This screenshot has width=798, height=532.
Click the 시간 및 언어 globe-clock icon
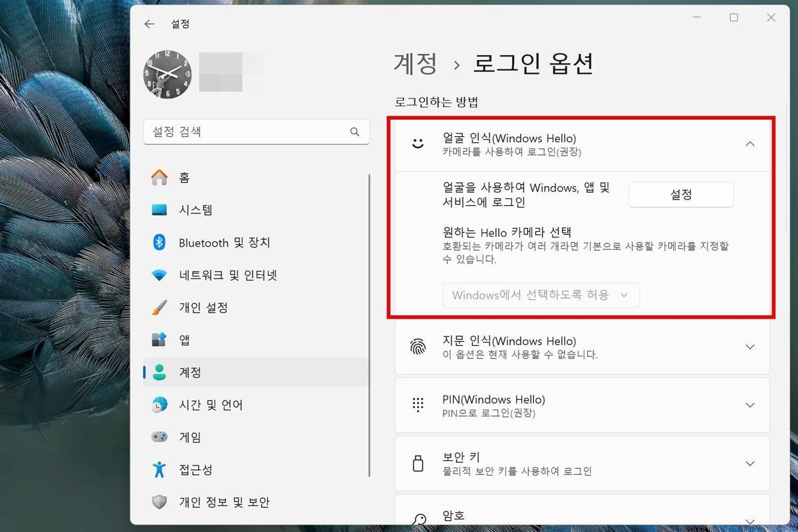[x=160, y=405]
